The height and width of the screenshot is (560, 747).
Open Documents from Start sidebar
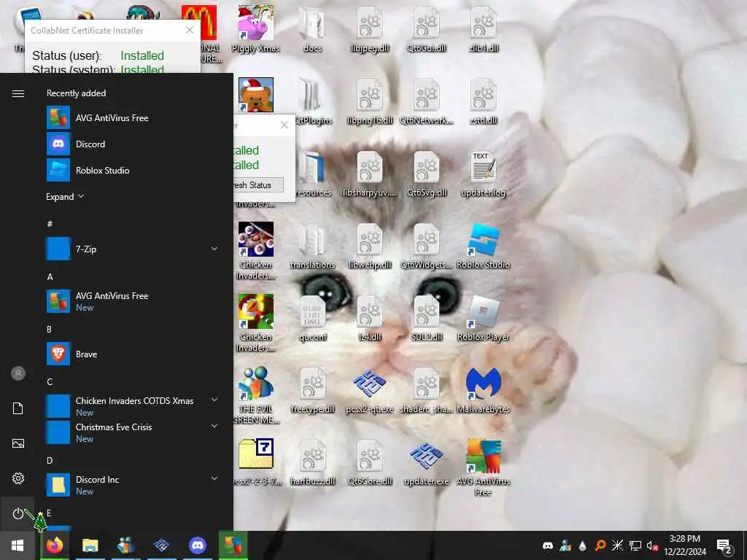[x=18, y=408]
